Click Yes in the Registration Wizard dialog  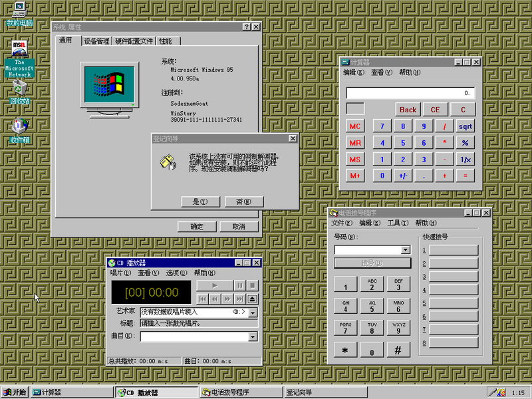click(201, 201)
